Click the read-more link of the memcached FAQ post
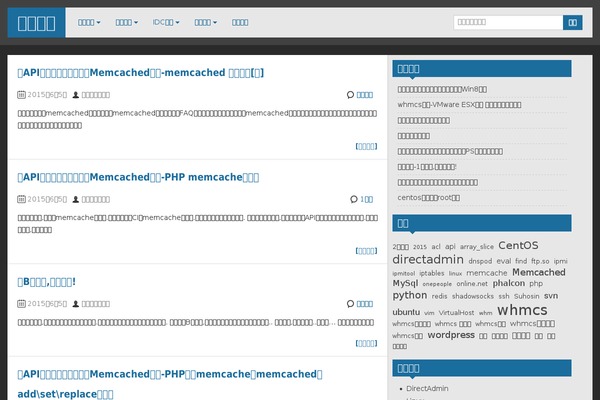600x400 pixels. pyautogui.click(x=366, y=146)
